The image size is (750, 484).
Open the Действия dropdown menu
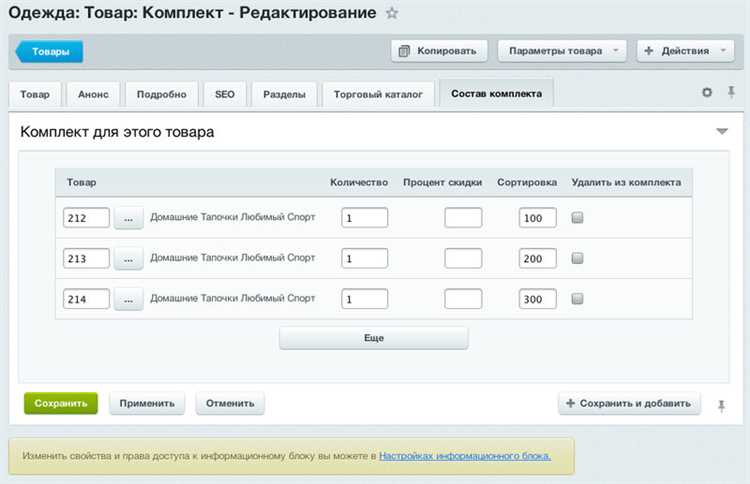click(685, 51)
